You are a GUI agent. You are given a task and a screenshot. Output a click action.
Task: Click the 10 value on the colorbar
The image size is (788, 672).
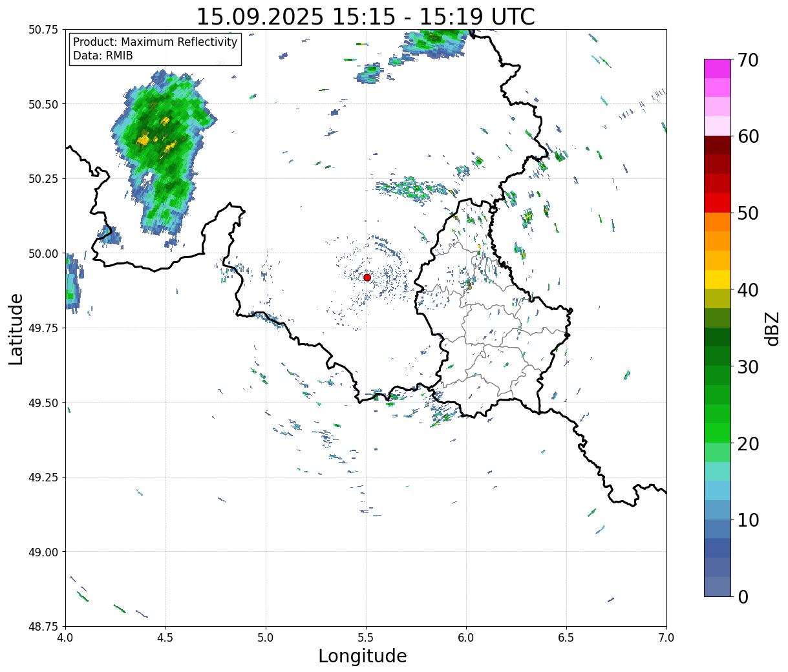[x=748, y=520]
